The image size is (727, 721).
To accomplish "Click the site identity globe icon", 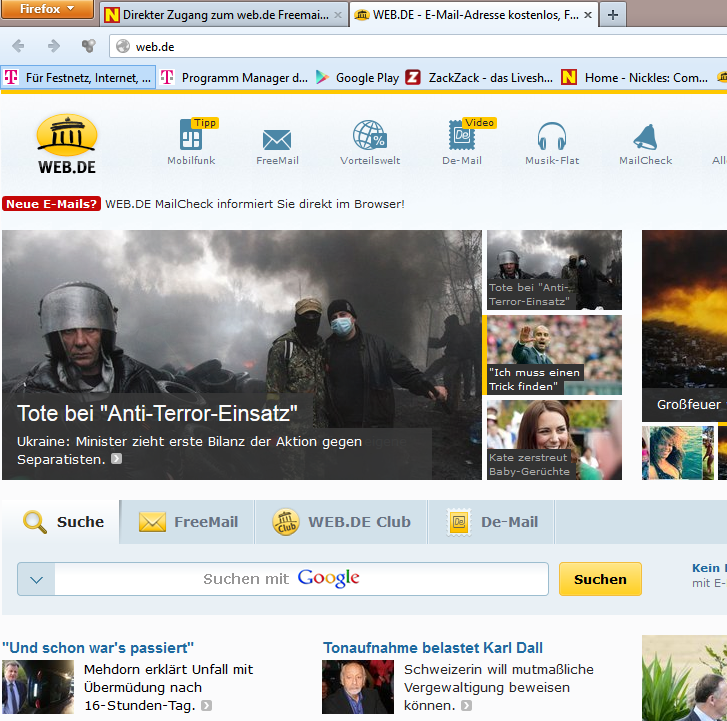I will [123, 46].
